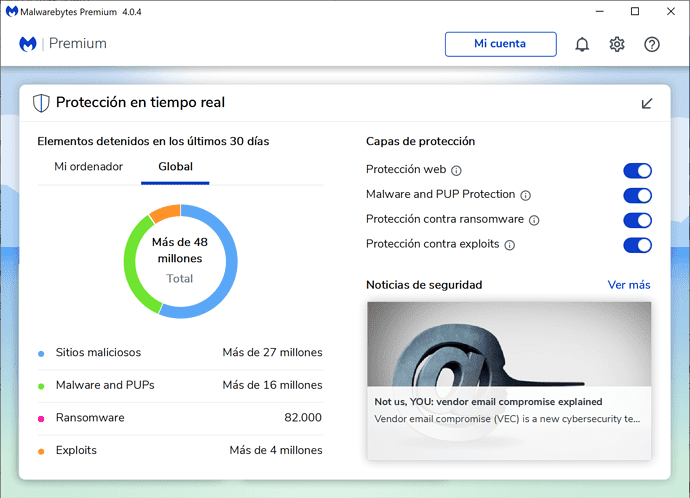Viewport: 690px width, 498px height.
Task: Open the Mi cuenta button
Action: (x=500, y=44)
